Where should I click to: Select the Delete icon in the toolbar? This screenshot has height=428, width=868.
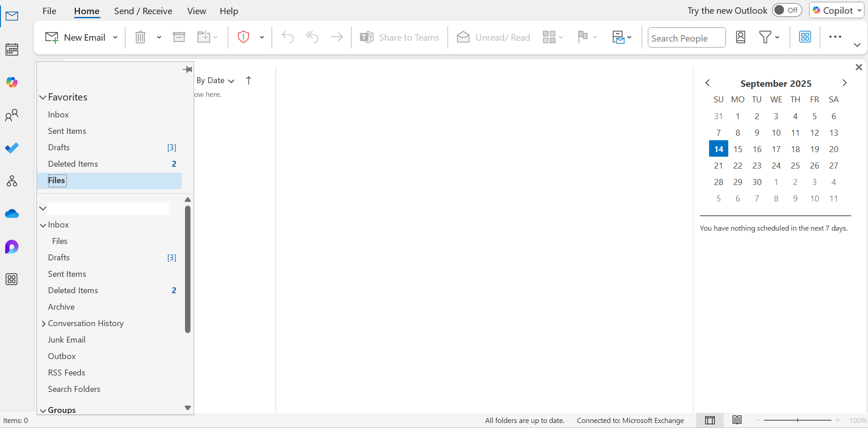[x=140, y=37]
